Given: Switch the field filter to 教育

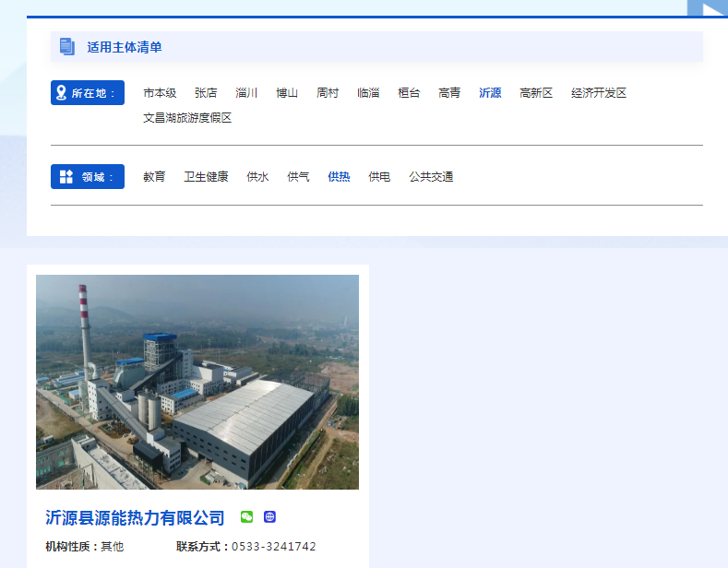Looking at the screenshot, I should [154, 177].
